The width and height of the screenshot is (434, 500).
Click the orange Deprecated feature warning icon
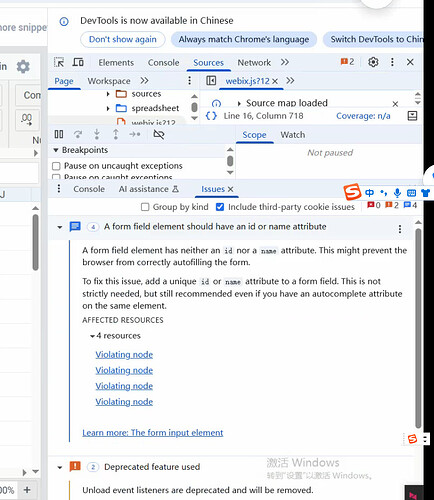tap(75, 466)
